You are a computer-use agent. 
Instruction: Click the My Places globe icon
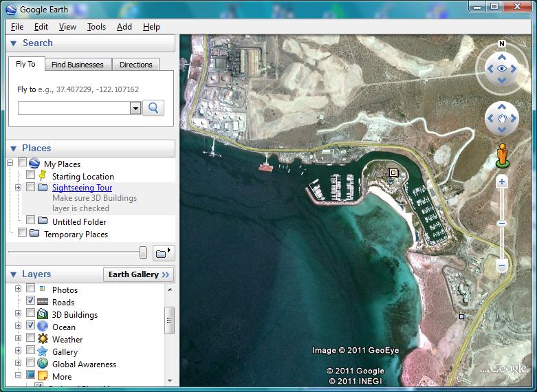[34, 163]
